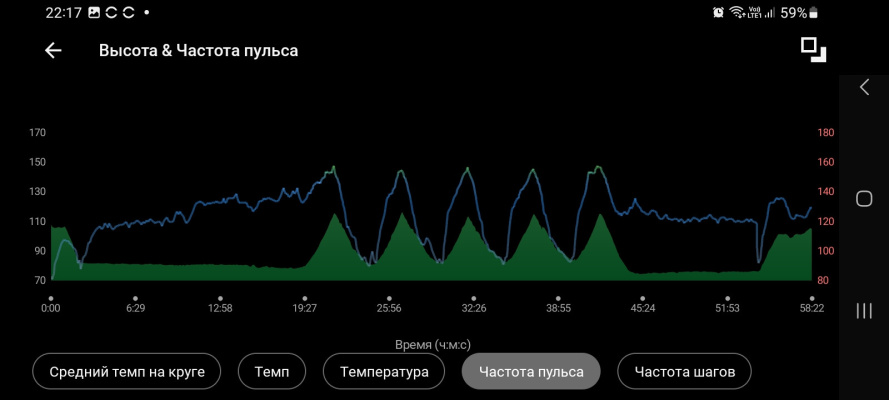
Task: Turn on the Частота шагов chip
Action: 684,372
